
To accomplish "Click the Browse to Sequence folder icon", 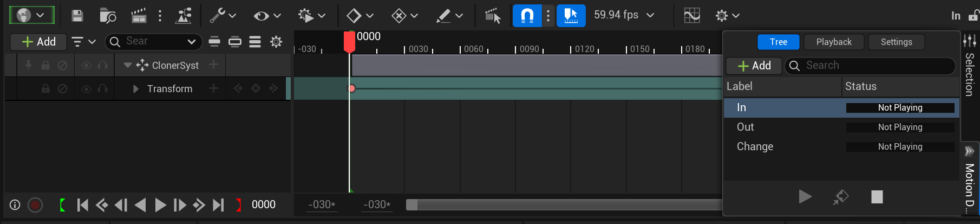I will point(108,16).
